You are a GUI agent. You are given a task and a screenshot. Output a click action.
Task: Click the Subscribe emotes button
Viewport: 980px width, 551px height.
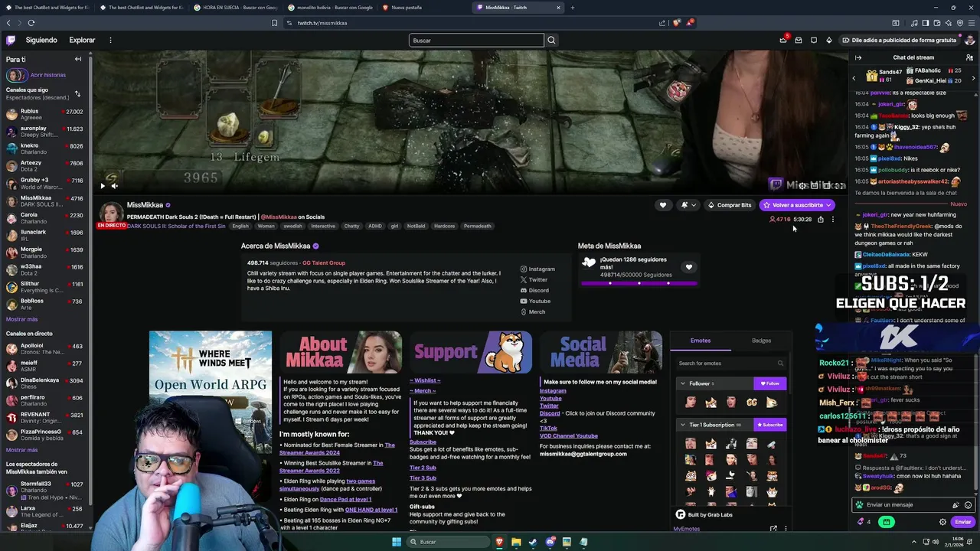click(770, 425)
